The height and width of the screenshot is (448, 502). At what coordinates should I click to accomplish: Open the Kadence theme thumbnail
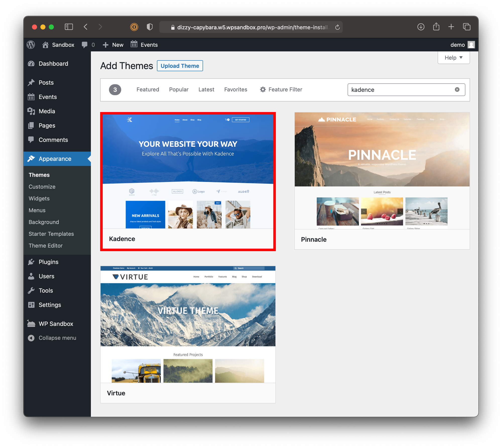click(x=188, y=172)
